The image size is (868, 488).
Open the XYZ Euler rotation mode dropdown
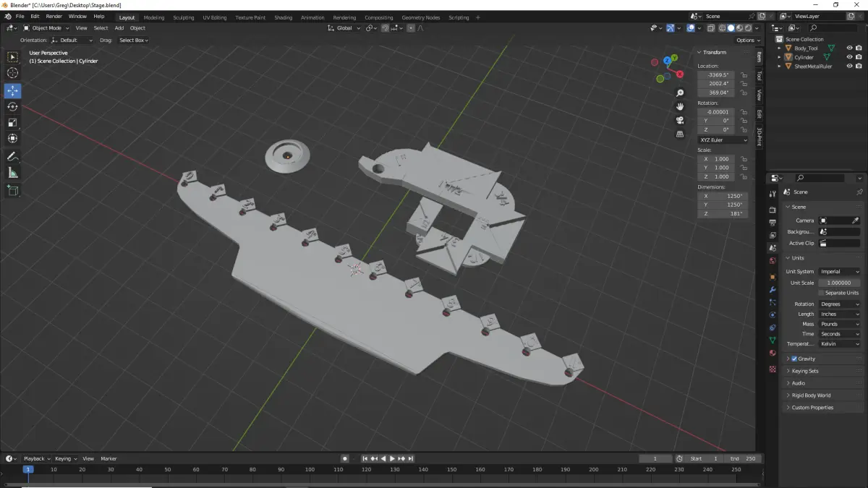(x=723, y=140)
